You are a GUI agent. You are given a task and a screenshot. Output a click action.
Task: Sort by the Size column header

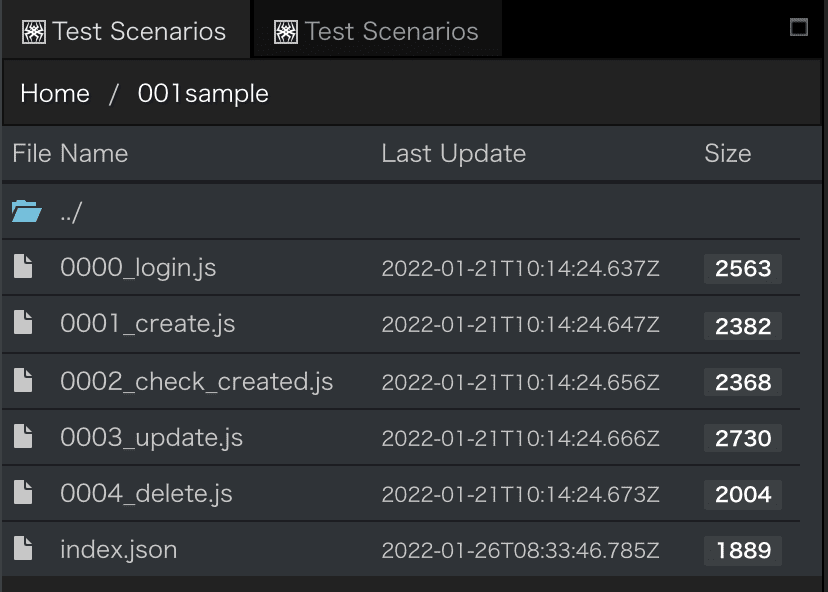728,154
